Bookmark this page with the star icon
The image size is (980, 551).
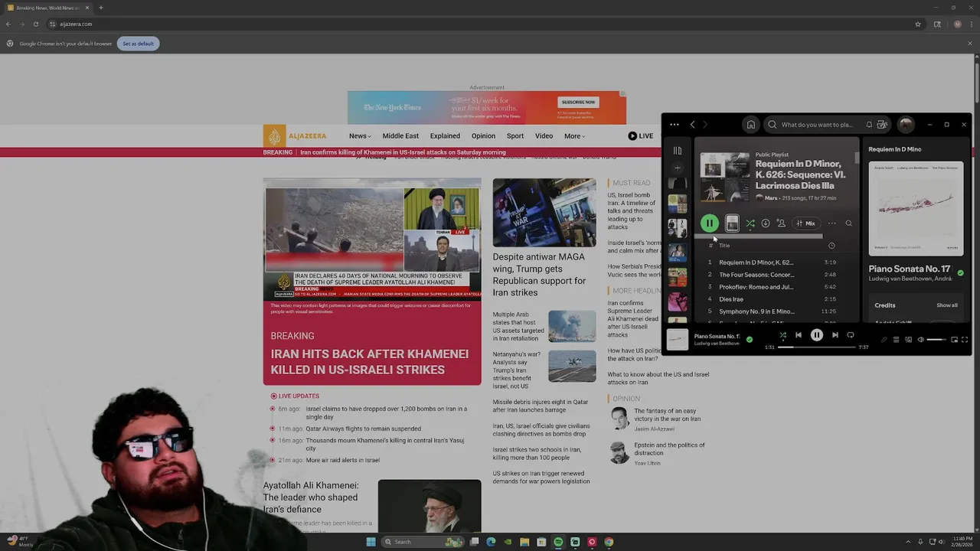point(918,24)
